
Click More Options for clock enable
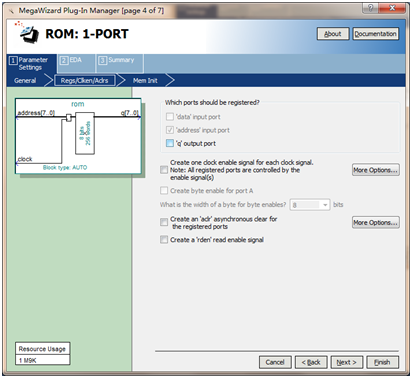point(376,170)
